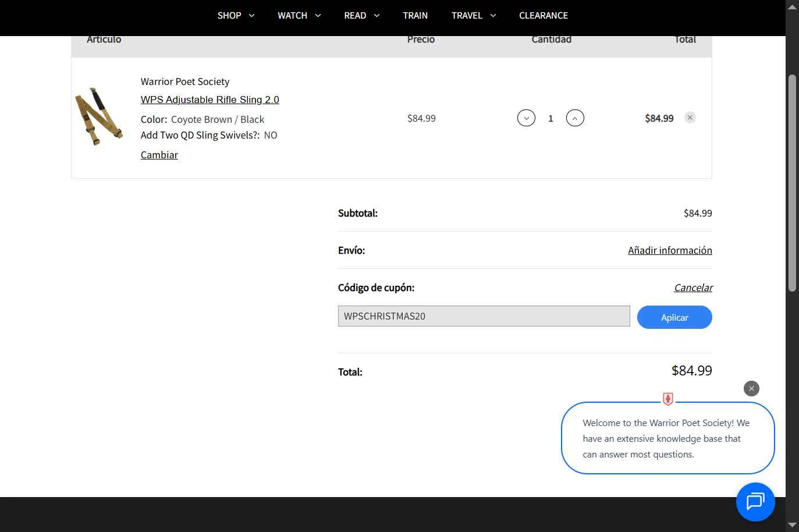The width and height of the screenshot is (799, 532).
Task: Click Añadir información for shipping
Action: (670, 250)
